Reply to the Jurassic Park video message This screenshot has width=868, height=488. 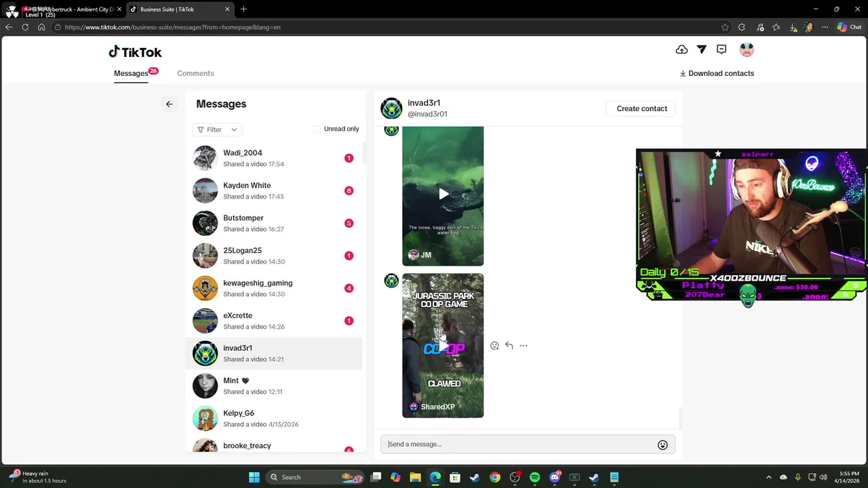pyautogui.click(x=509, y=346)
